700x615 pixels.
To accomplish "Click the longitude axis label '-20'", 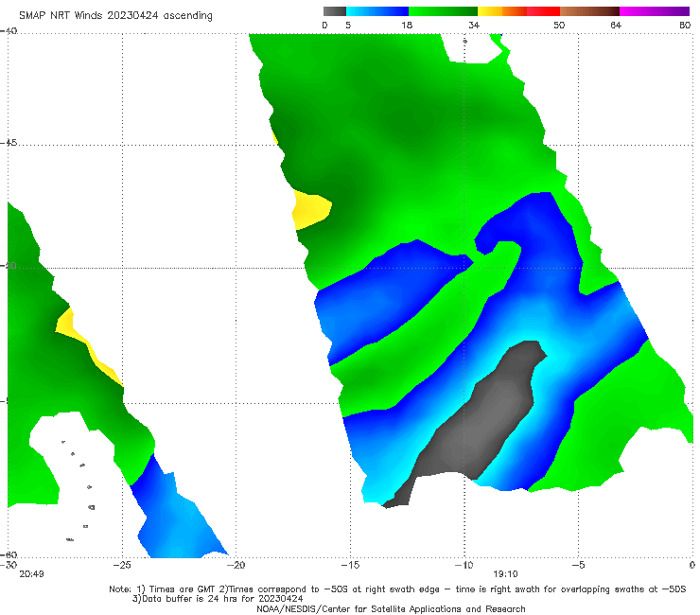I will click(x=236, y=565).
